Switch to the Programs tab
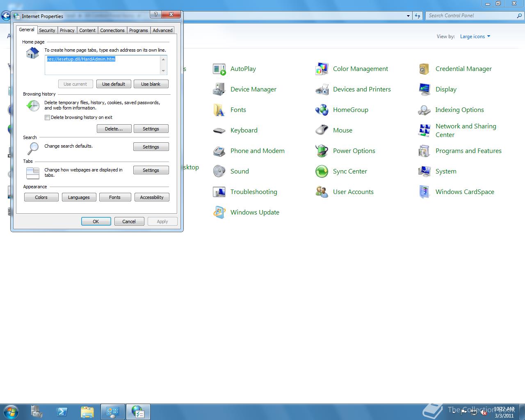Screen dimensions: 525x420 pos(139,30)
